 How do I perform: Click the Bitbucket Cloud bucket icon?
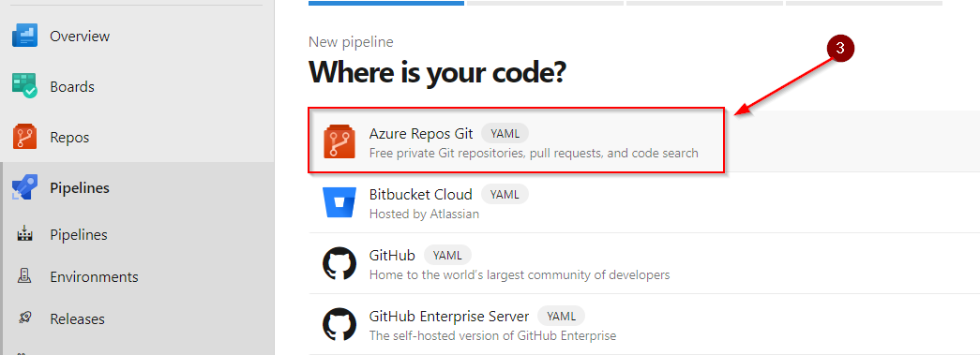click(339, 202)
